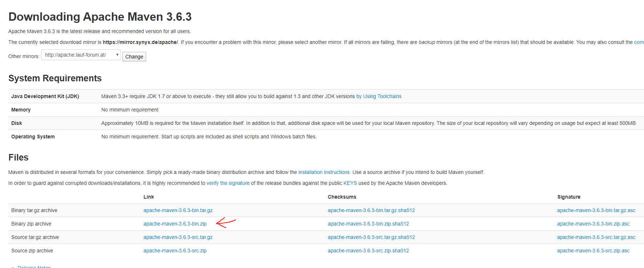Download apache-maven-3.6.3-src.zip
644x268 pixels.
pyautogui.click(x=175, y=251)
